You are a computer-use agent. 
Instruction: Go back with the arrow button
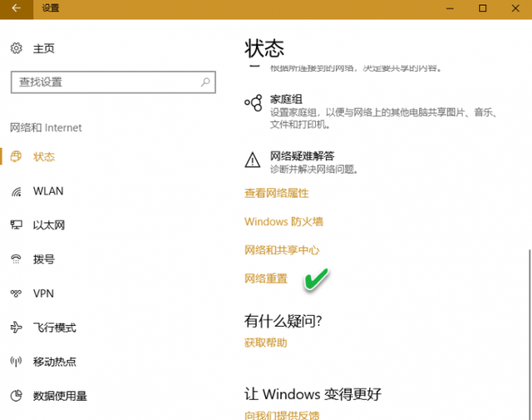click(x=17, y=8)
